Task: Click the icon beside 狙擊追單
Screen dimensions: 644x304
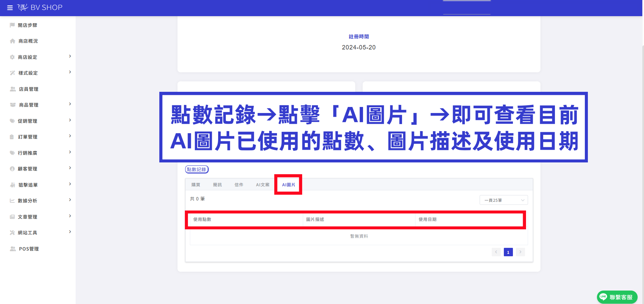Action: pyautogui.click(x=13, y=185)
